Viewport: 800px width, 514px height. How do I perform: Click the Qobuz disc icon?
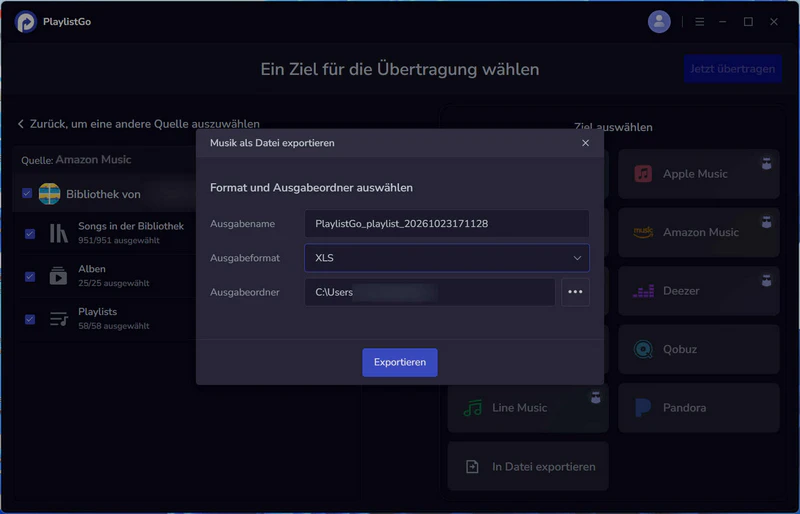643,350
